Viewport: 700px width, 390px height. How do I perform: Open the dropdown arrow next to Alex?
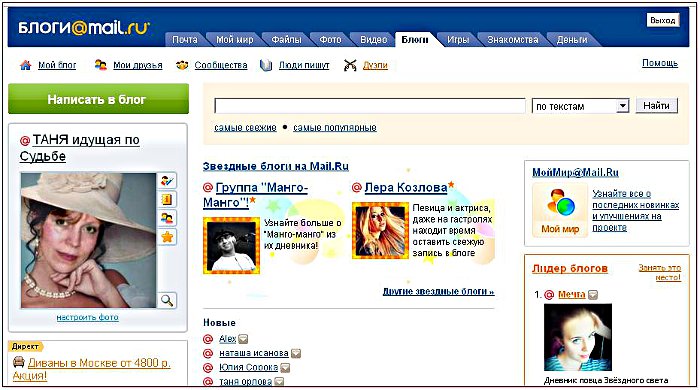pyautogui.click(x=243, y=339)
